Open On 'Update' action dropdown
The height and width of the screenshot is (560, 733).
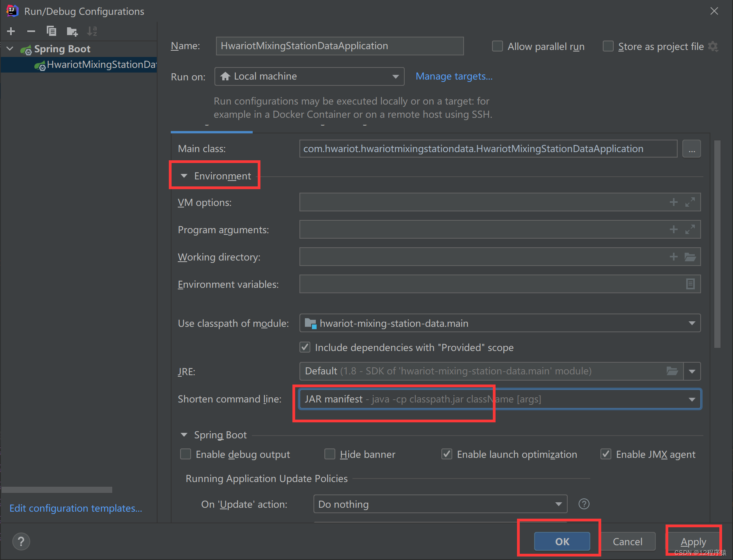point(440,504)
